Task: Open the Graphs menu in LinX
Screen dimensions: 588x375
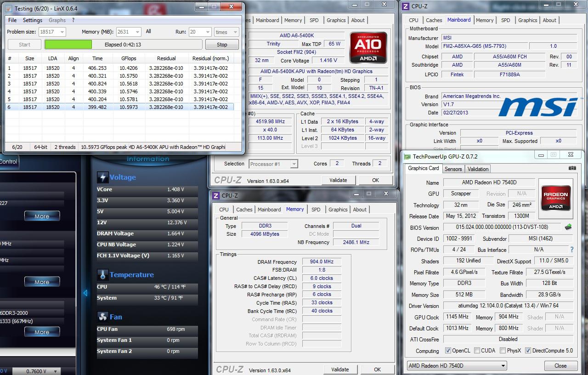Action: click(57, 20)
